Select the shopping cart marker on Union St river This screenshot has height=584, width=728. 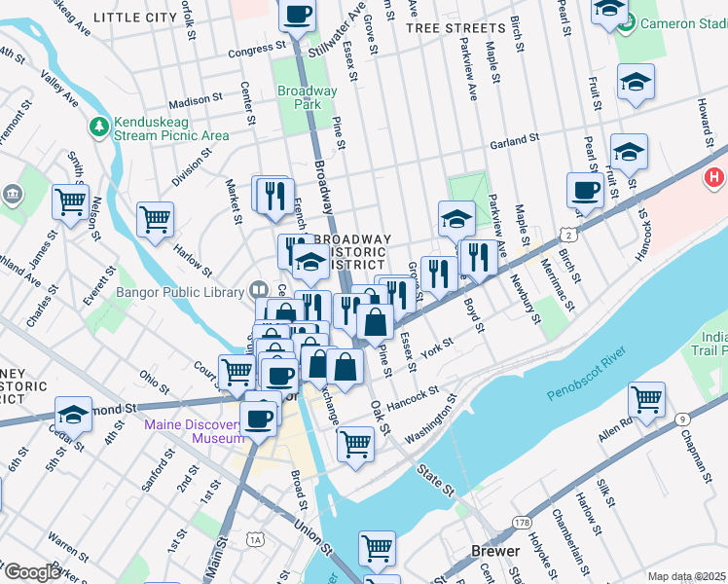[x=377, y=551]
